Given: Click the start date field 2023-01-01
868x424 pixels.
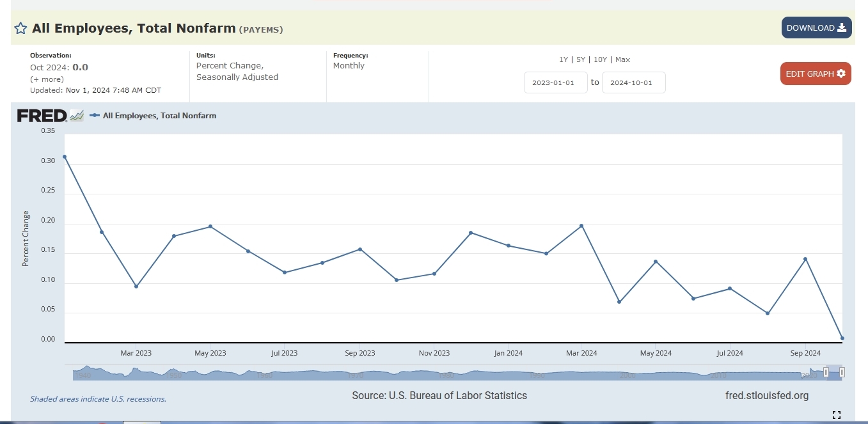Looking at the screenshot, I should click(555, 82).
